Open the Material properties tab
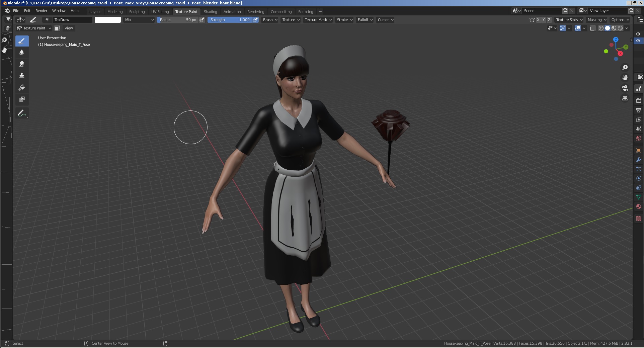This screenshot has height=348, width=644. [639, 206]
